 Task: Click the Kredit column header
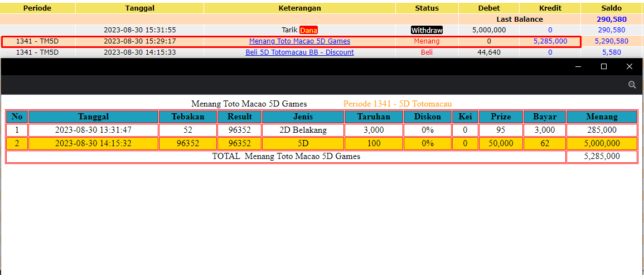point(550,8)
